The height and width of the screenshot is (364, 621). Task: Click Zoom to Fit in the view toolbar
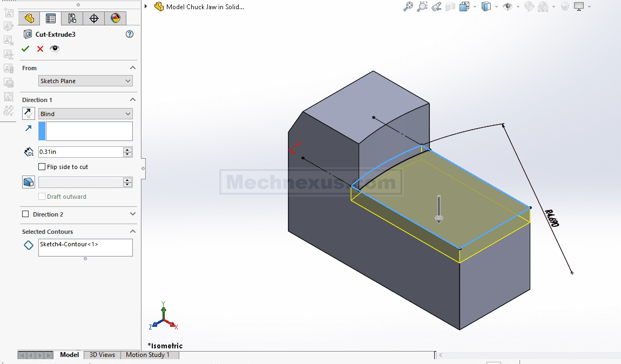pos(408,6)
